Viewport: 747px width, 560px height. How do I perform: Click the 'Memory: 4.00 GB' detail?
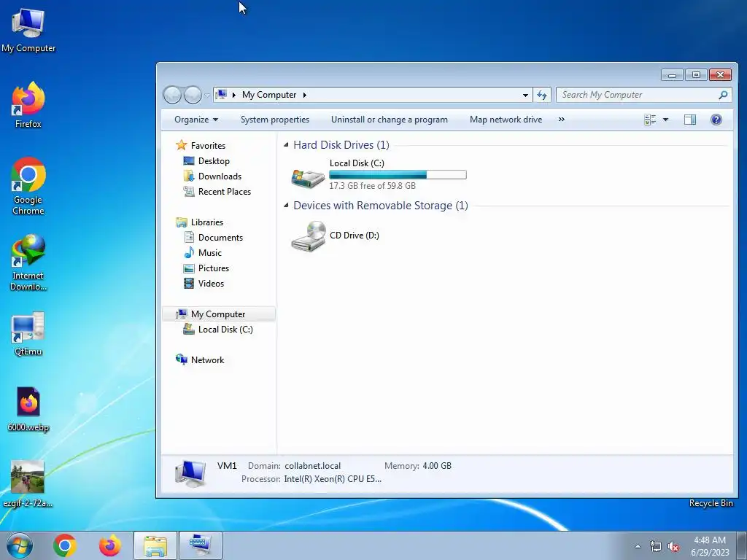click(x=418, y=466)
